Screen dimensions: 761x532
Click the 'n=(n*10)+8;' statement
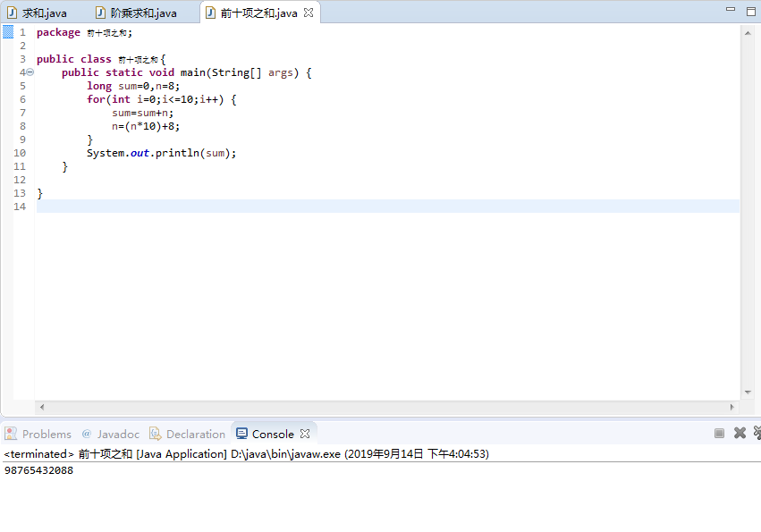(x=146, y=126)
